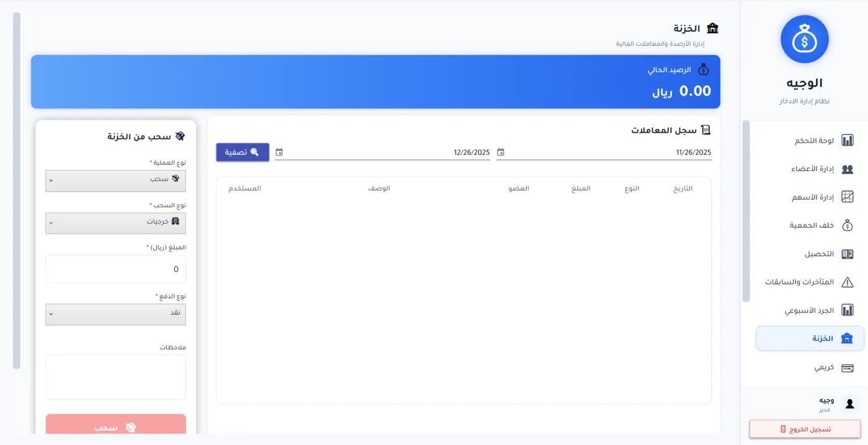Screen dimensions: 868x445
Task: Open the نوع الدفع dropdown showing نقد
Action: pos(115,314)
